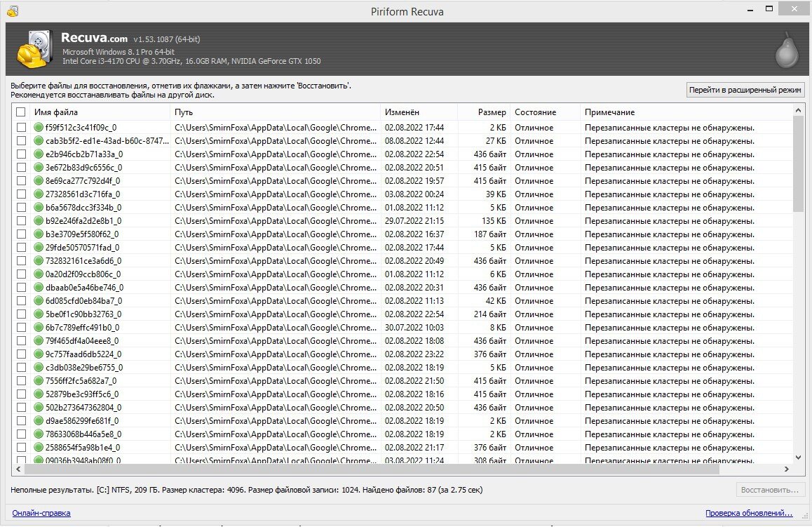Click the size value 214 байт

tap(490, 314)
